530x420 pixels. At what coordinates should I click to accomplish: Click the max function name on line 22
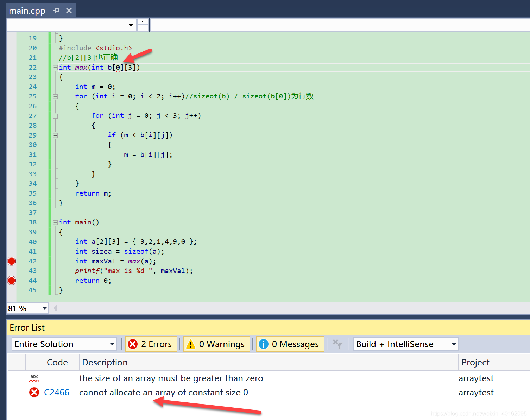(81, 68)
